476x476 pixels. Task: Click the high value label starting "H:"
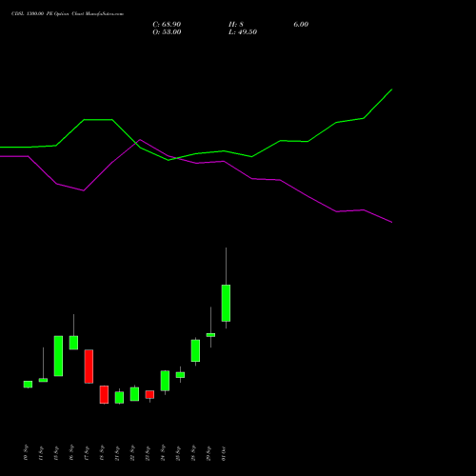pyautogui.click(x=236, y=25)
